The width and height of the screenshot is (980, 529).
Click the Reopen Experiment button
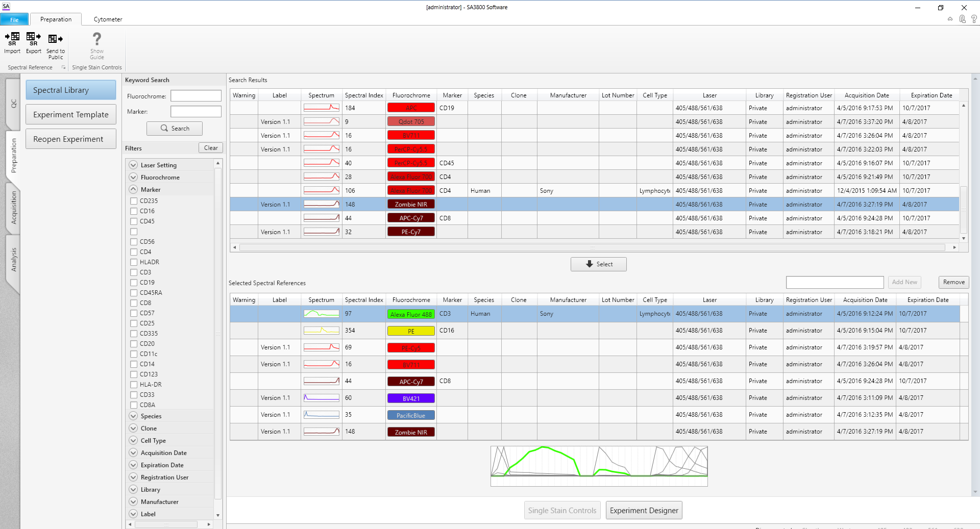(x=71, y=139)
